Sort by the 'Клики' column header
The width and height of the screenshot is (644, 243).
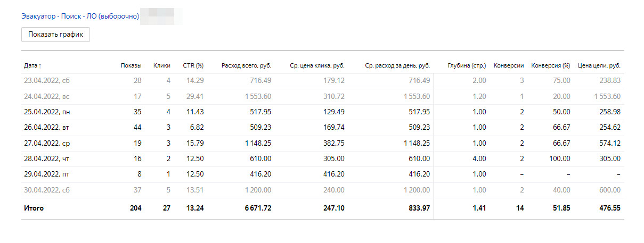(x=161, y=65)
